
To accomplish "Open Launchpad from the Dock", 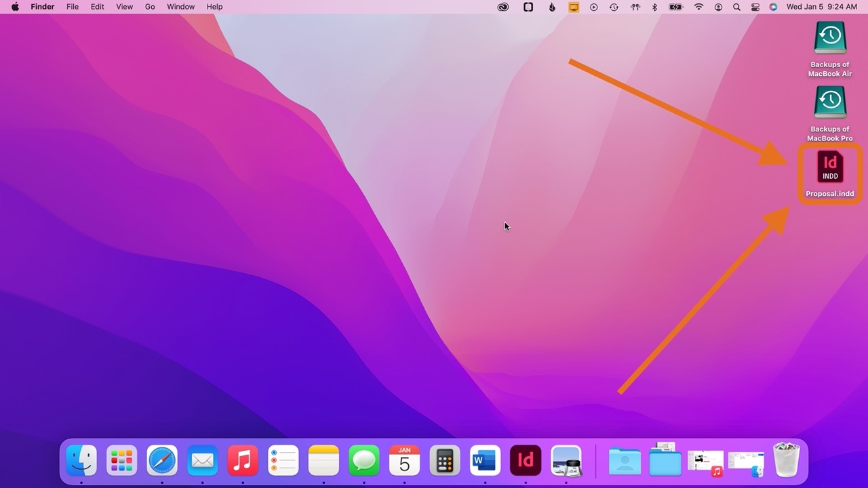I will (x=122, y=461).
